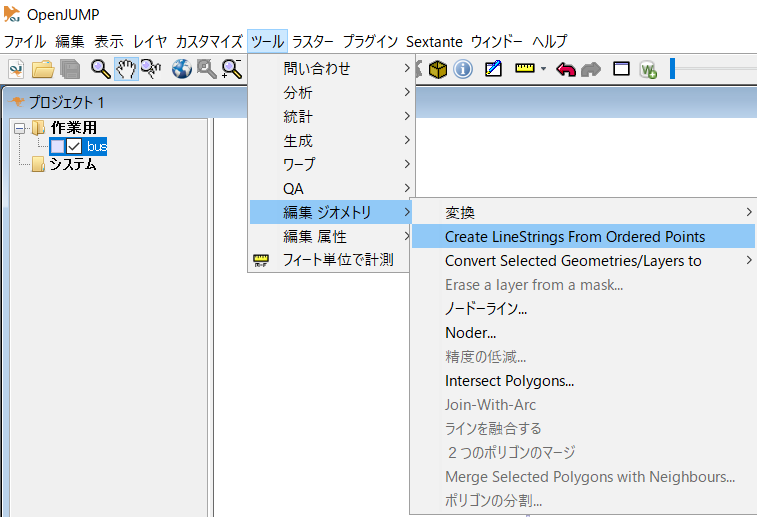Choose Intersect Polygons... menu entry
Screen dimensions: 757x517
(x=583, y=381)
